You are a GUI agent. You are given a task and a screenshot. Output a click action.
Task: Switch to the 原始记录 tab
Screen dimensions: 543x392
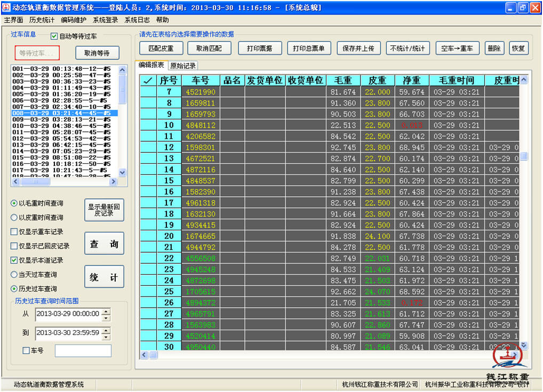tap(183, 66)
